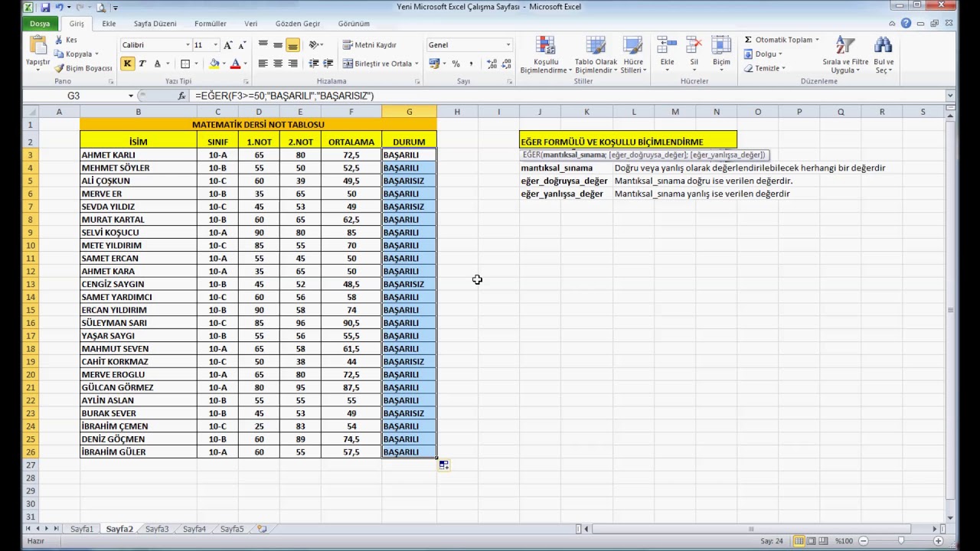Open Koşullu Biçimlendirme conditional formatting
This screenshot has width=980, height=551.
[546, 55]
